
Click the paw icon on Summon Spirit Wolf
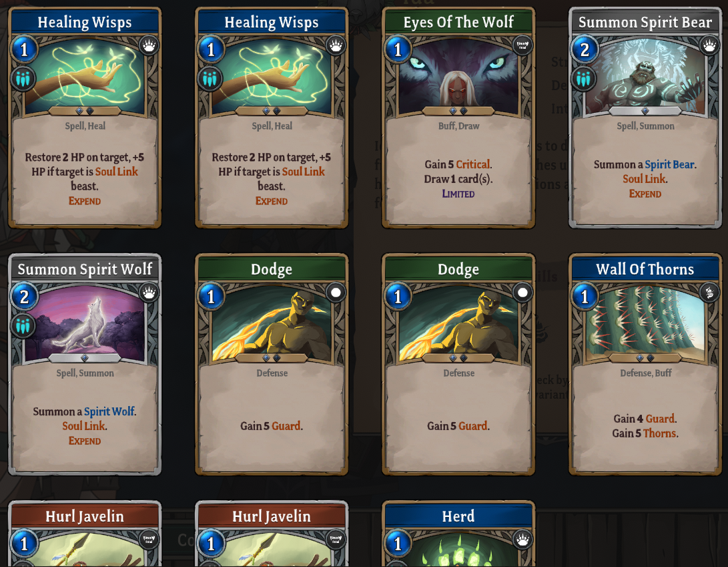(149, 293)
